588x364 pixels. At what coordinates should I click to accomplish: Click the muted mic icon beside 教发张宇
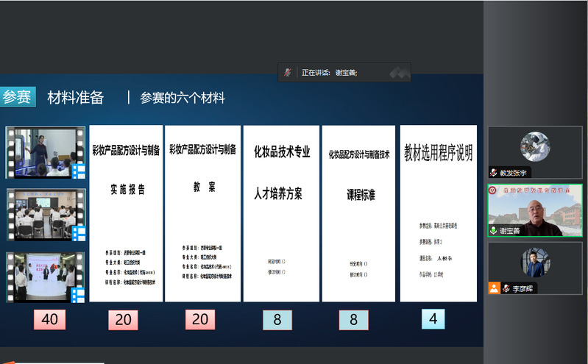[x=494, y=173]
